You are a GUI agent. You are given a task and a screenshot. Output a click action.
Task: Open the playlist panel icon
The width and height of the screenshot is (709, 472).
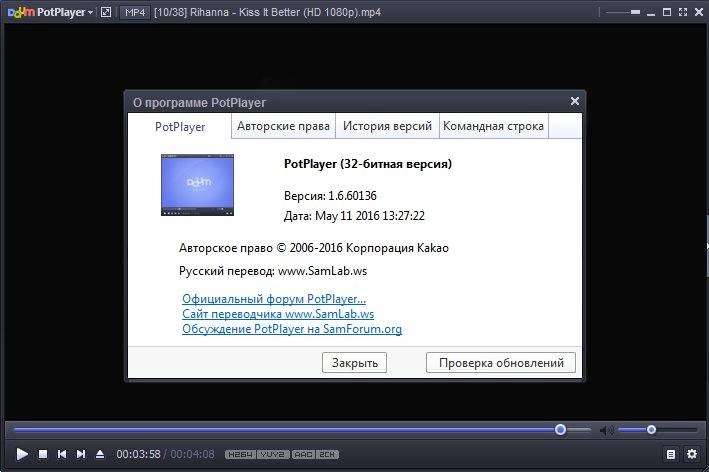[671, 454]
